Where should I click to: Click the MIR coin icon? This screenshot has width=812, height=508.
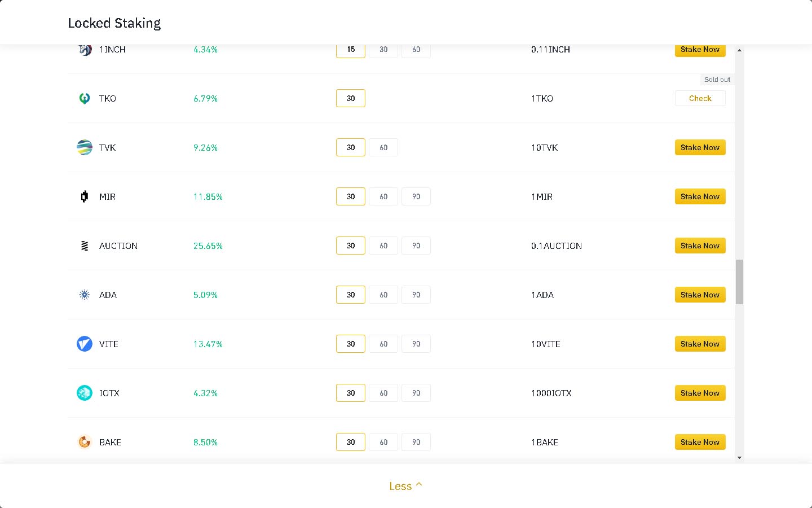85,196
